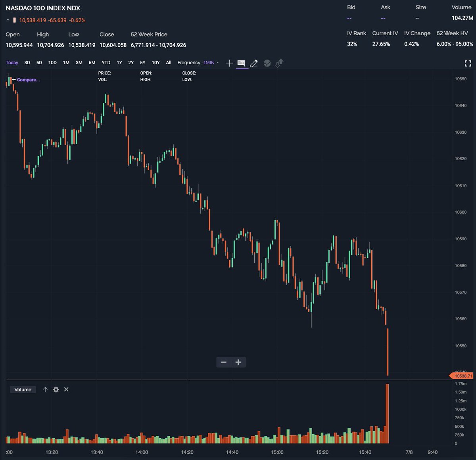Click the Volume study label
The image size is (476, 460).
23,389
